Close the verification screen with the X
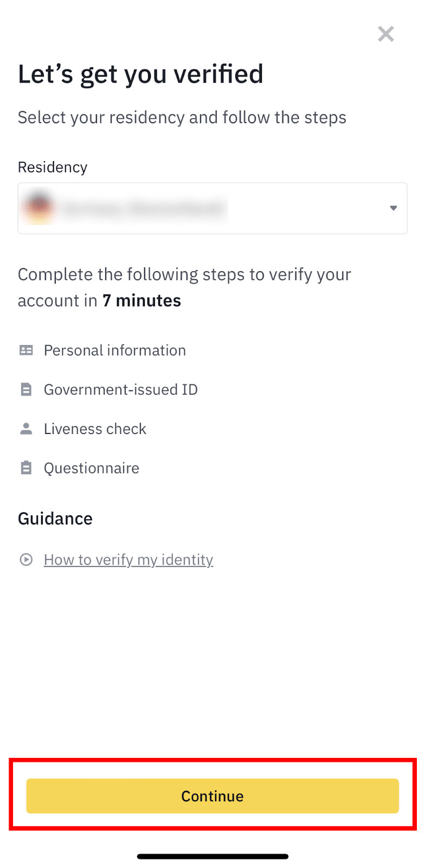This screenshot has height=868, width=425. [x=386, y=34]
